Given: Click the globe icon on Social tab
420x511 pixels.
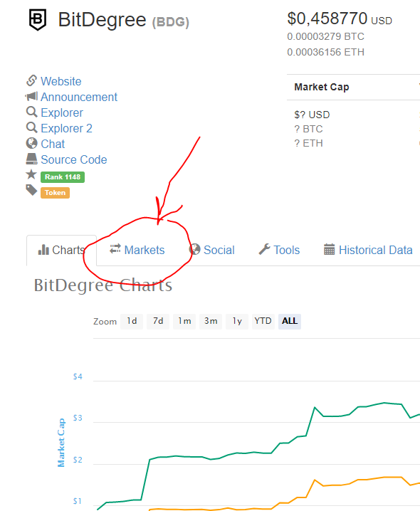Looking at the screenshot, I should coord(194,250).
